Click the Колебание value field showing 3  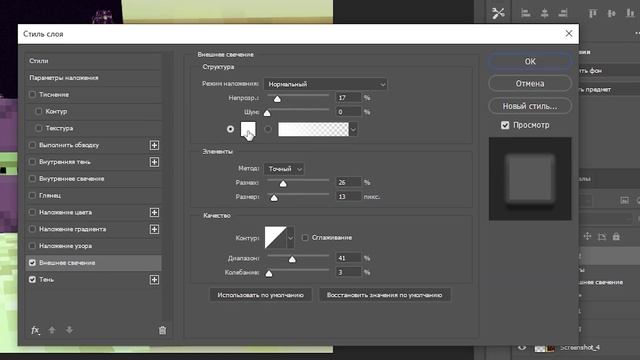(349, 272)
